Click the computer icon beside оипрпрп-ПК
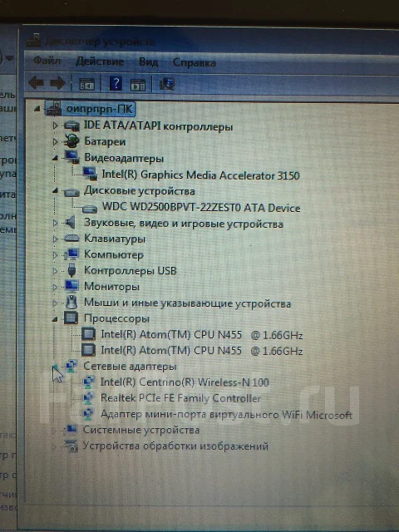Viewport: 399px width, 532px height. (x=53, y=109)
